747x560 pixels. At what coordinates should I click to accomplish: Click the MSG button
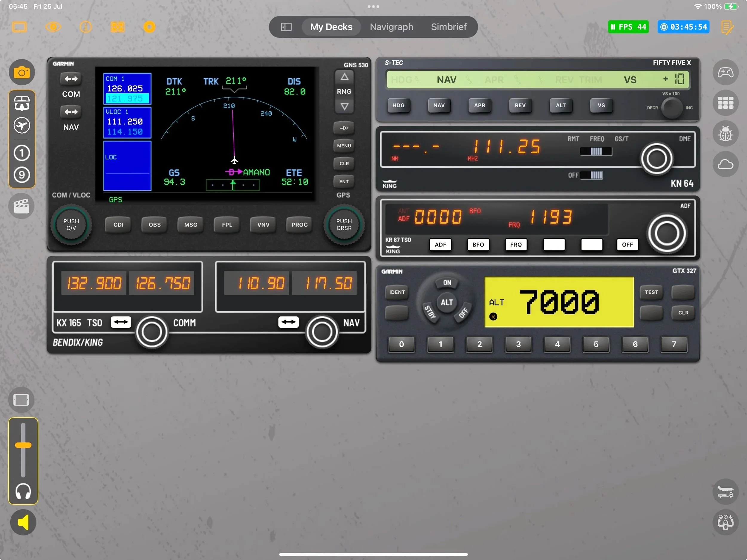tap(191, 225)
